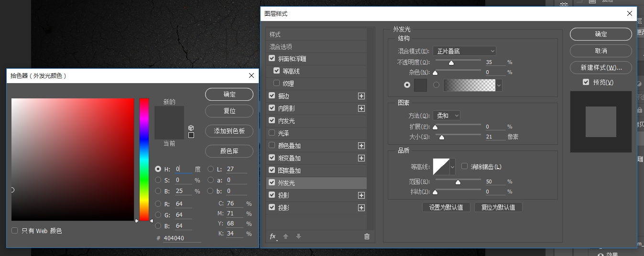This screenshot has height=256, width=644.
Task: Open the 混合模式 blend mode dropdown
Action: 465,51
